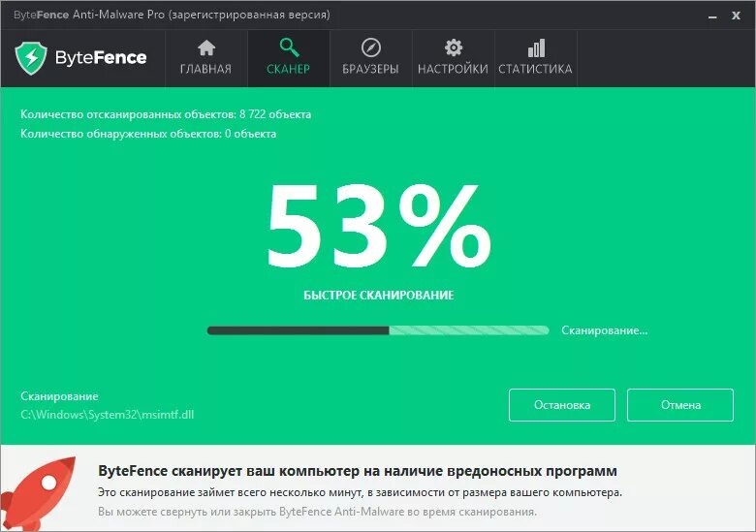The image size is (756, 532).
Task: Click the ByteFence Anti-Malware Pro window title
Action: 172,15
